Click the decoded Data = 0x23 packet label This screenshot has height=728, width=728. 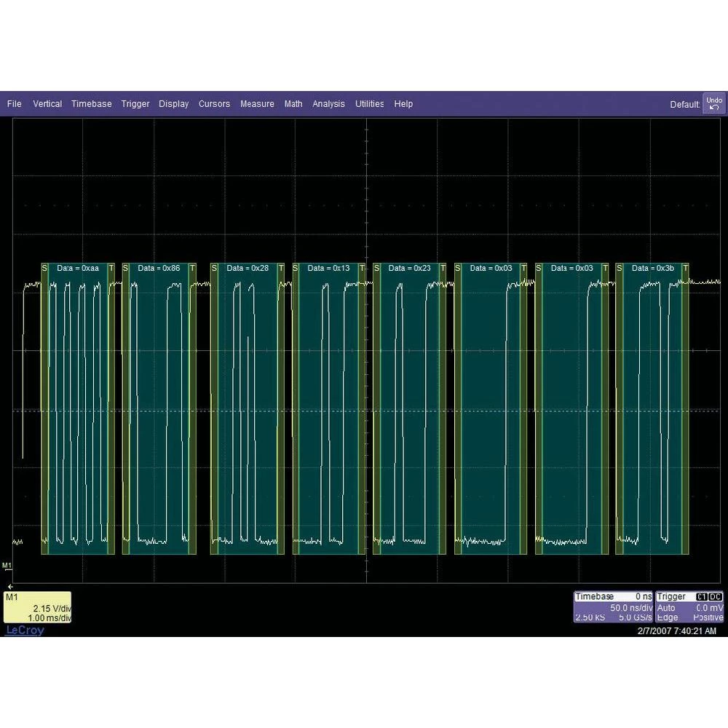409,269
